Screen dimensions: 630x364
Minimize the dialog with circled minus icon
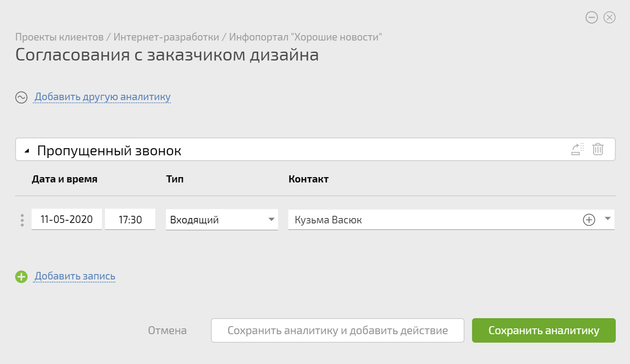pos(591,17)
